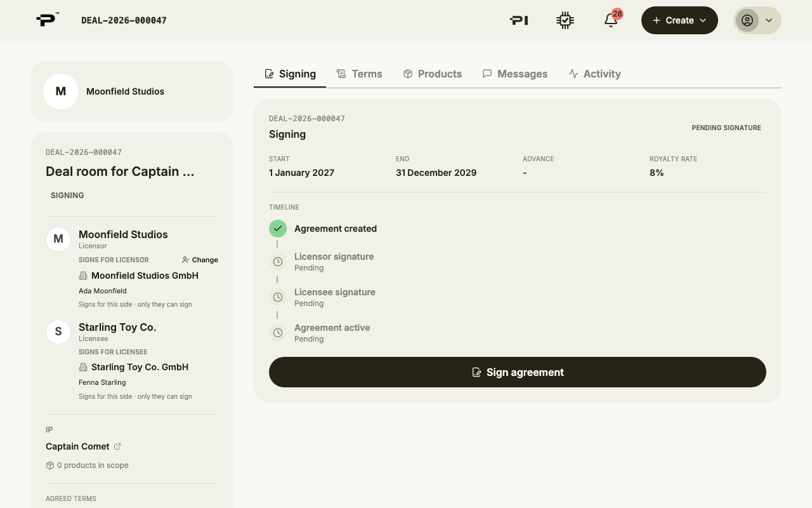Click signer name Fenna Starling
This screenshot has height=508, width=812.
tap(102, 382)
